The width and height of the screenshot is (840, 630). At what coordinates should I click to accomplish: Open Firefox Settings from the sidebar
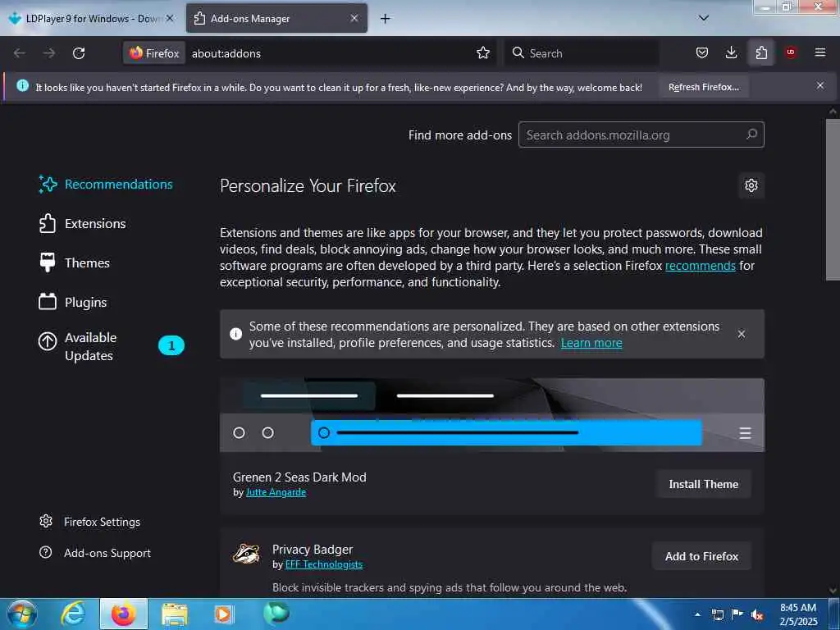click(90, 522)
